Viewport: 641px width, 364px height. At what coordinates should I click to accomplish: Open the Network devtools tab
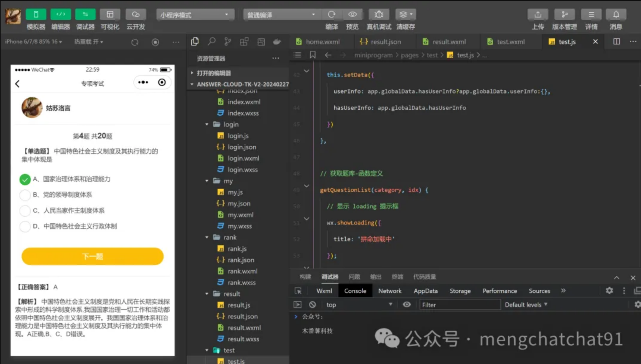(389, 291)
